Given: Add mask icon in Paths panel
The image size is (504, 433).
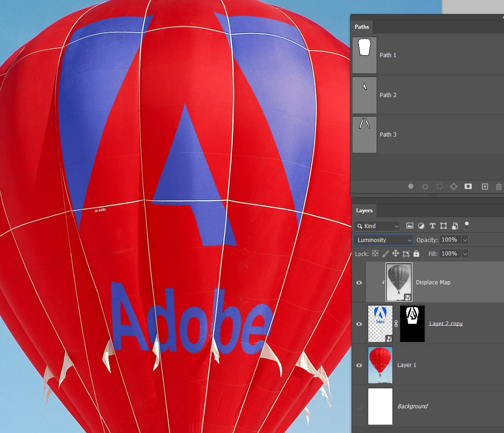Looking at the screenshot, I should (468, 186).
